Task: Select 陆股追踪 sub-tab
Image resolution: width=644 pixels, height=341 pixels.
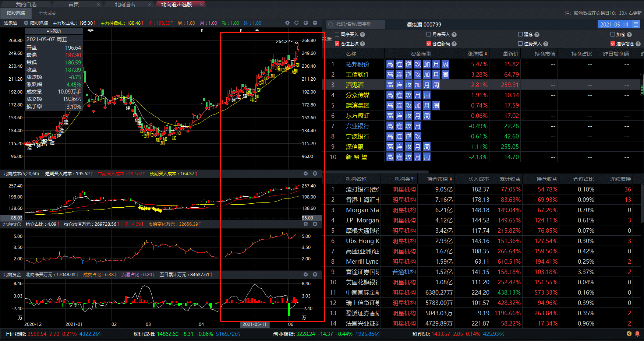Action: [x=16, y=13]
